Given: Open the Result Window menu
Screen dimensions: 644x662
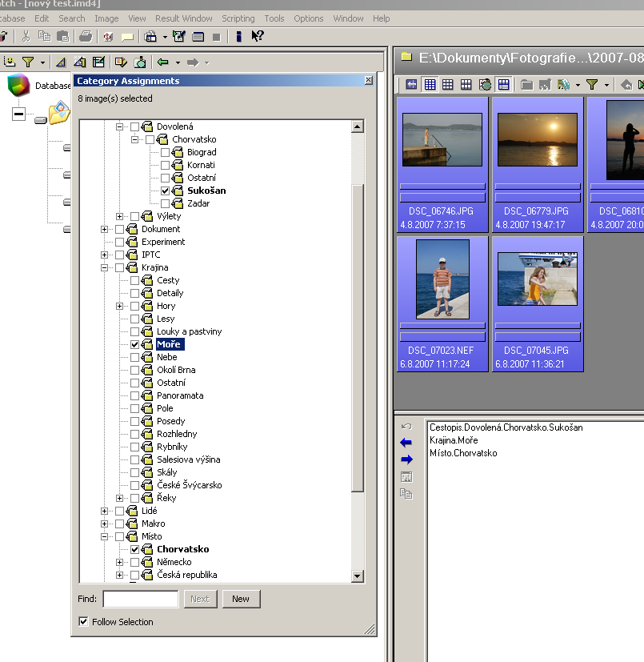Looking at the screenshot, I should point(183,18).
